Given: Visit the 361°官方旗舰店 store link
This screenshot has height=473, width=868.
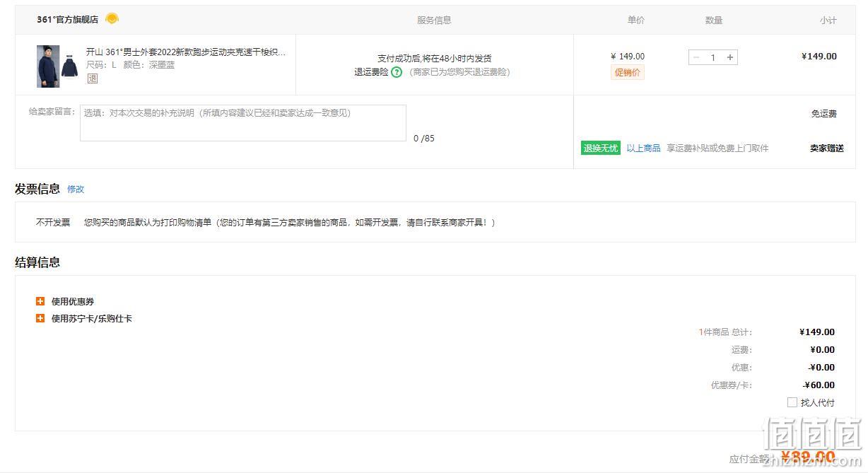Looking at the screenshot, I should point(67,20).
